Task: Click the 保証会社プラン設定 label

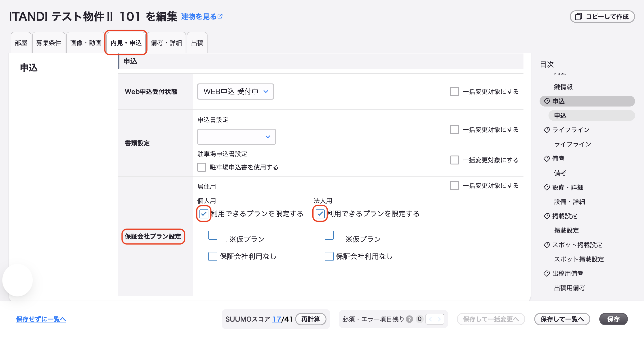Action: point(153,237)
